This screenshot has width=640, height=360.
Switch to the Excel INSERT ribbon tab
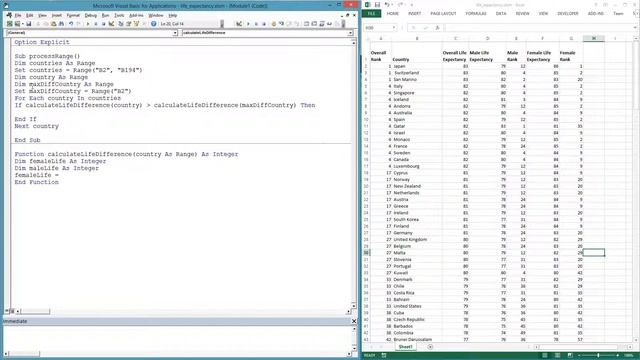(x=414, y=13)
